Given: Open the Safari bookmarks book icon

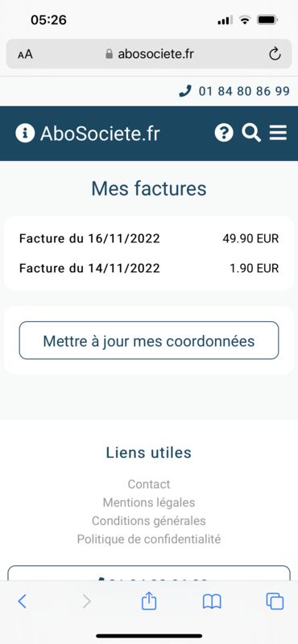Looking at the screenshot, I should [x=212, y=601].
